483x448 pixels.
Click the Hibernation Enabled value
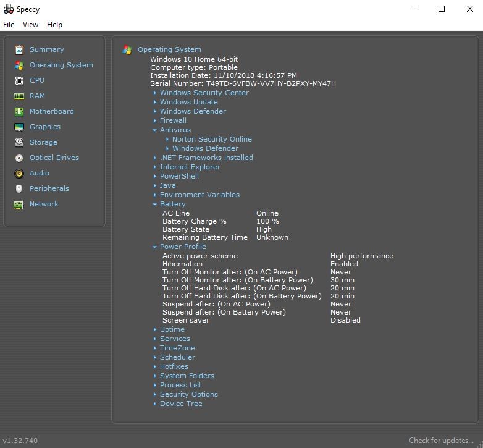(x=344, y=264)
